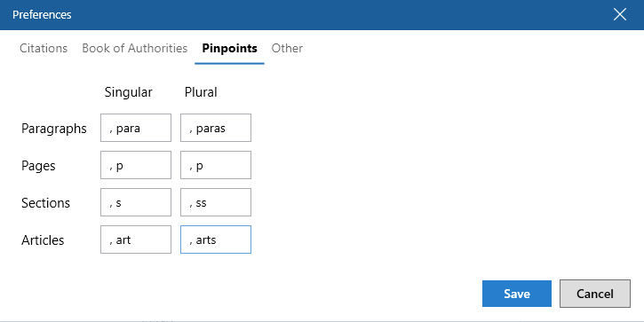
Task: Switch to the Citations tab
Action: click(x=44, y=49)
